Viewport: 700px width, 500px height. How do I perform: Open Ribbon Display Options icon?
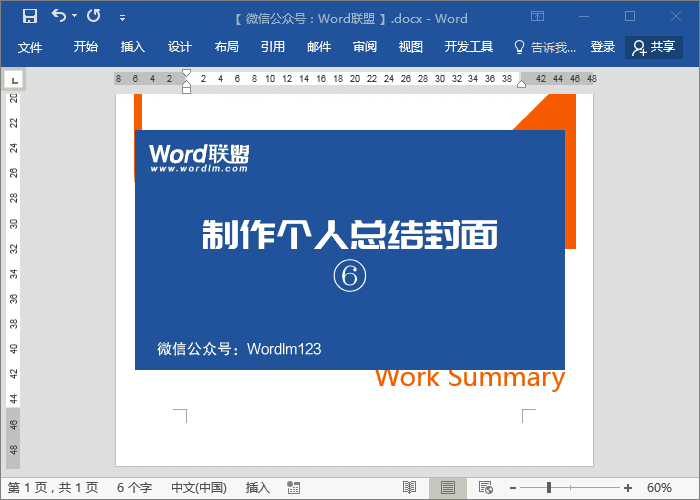538,17
